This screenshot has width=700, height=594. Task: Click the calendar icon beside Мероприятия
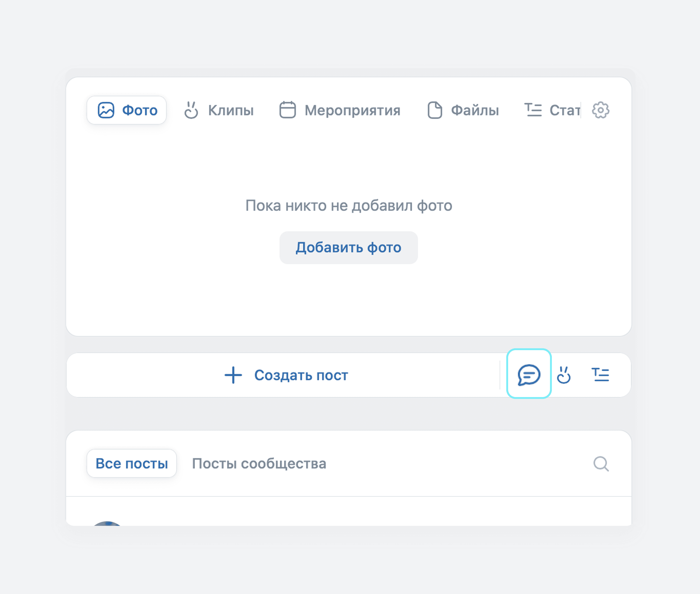tap(287, 110)
